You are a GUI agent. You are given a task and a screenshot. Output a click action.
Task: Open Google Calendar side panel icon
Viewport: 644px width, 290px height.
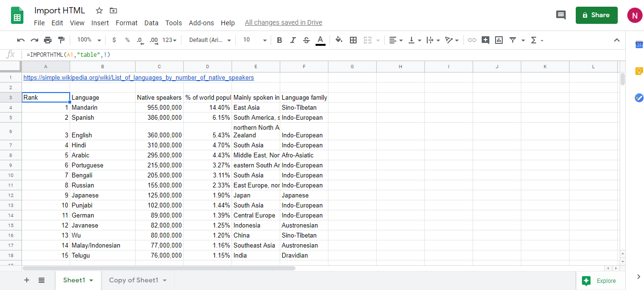pyautogui.click(x=639, y=45)
